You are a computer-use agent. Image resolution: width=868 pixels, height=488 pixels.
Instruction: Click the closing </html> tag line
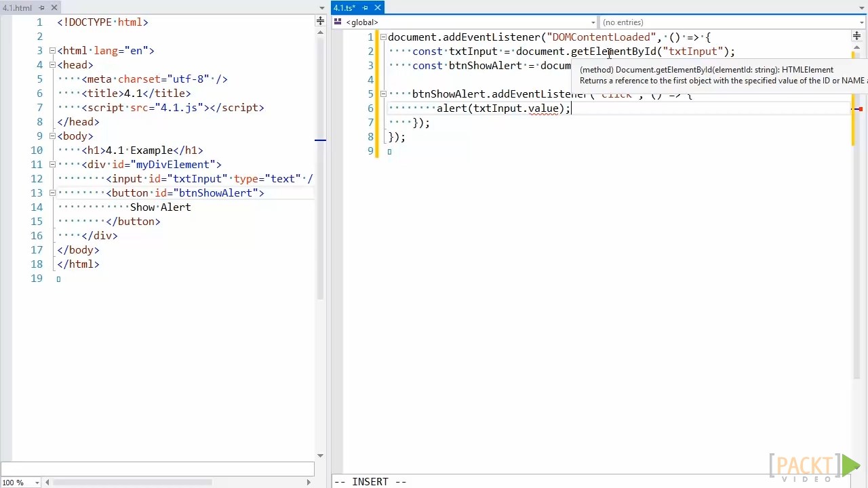click(x=78, y=264)
